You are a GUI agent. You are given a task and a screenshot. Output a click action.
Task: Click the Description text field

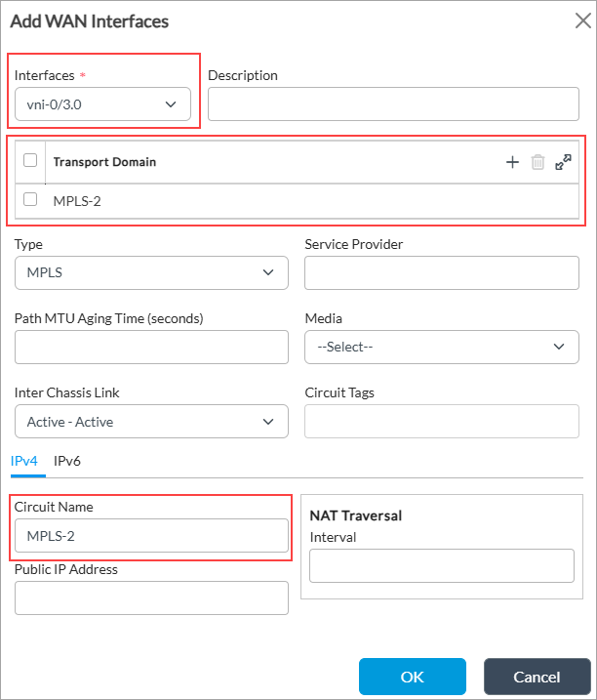[x=394, y=104]
